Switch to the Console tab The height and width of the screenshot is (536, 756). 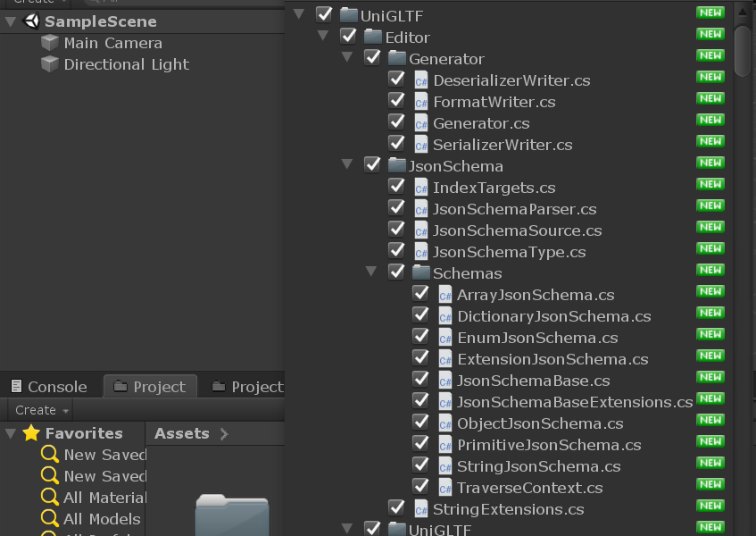[49, 387]
